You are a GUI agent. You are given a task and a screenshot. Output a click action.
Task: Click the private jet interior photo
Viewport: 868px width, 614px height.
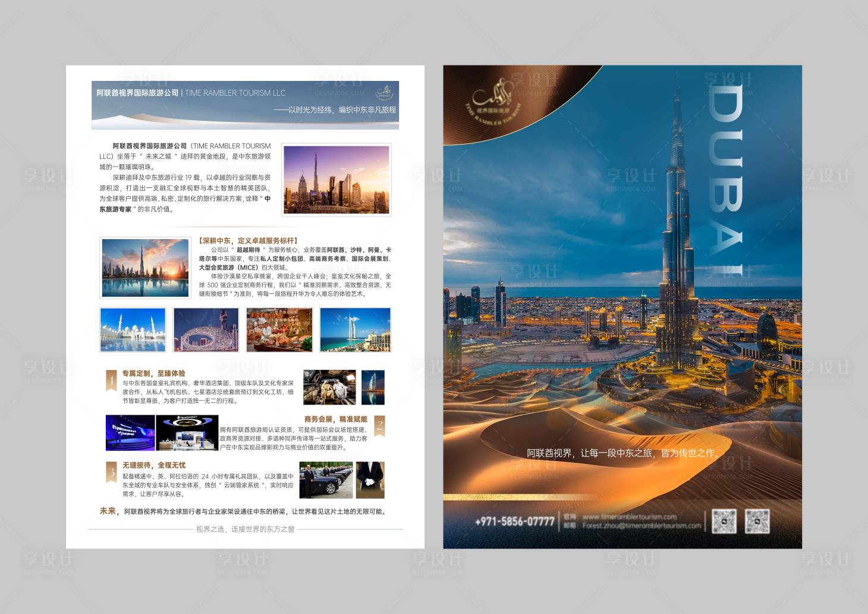click(x=329, y=387)
